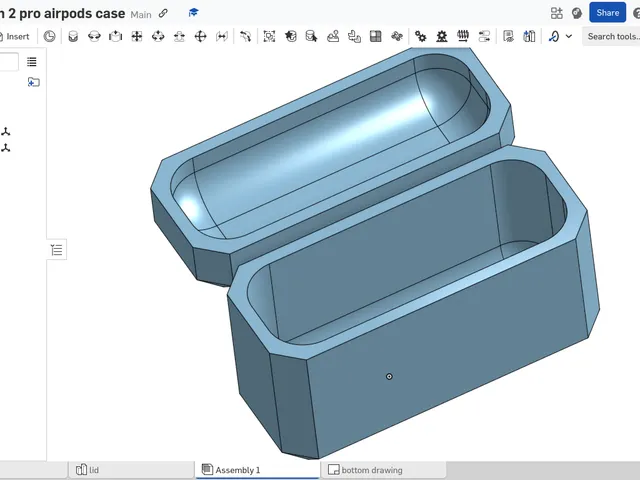Click the link icon beside Main

(x=163, y=13)
